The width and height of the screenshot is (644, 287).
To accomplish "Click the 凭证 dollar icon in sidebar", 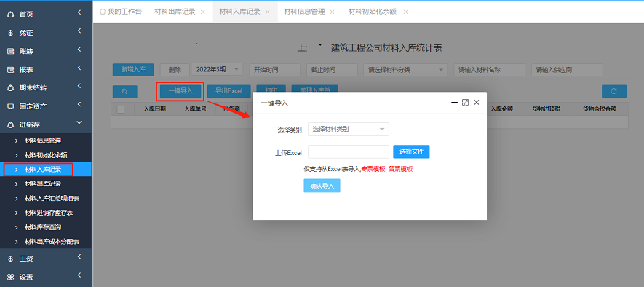I will pyautogui.click(x=11, y=33).
